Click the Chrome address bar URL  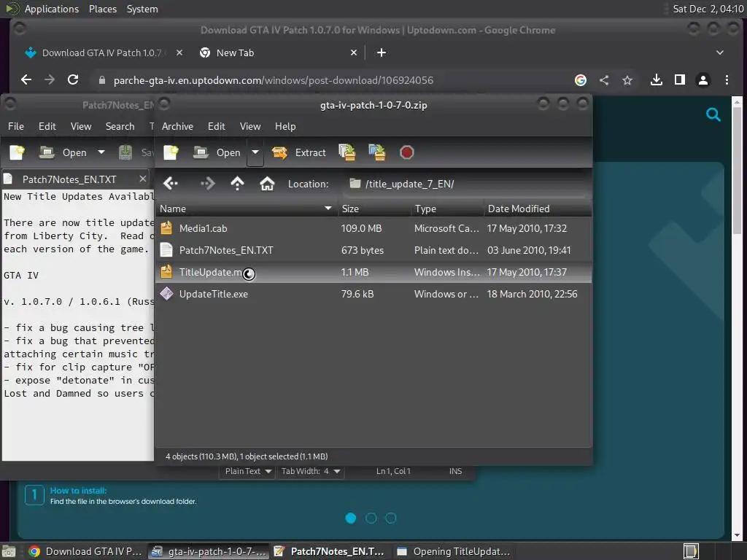273,80
